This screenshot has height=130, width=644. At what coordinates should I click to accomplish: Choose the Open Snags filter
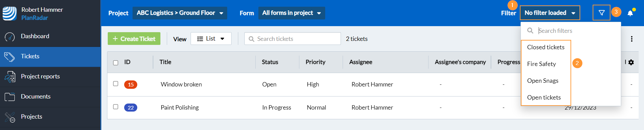click(543, 80)
